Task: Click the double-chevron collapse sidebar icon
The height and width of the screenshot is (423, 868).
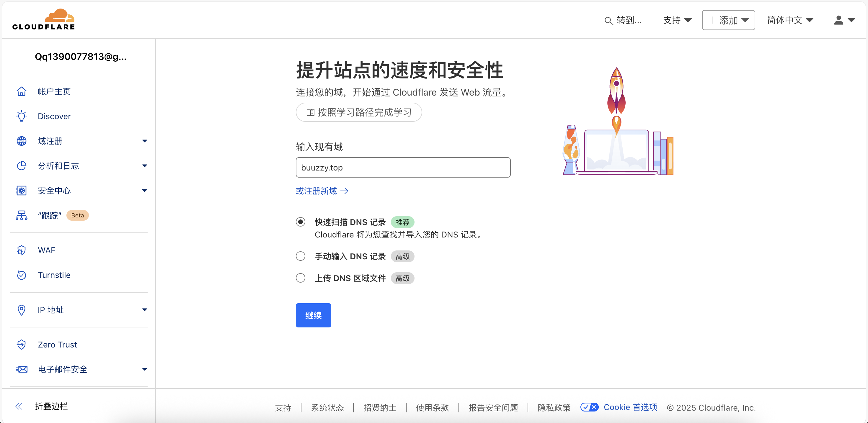Action: click(19, 406)
